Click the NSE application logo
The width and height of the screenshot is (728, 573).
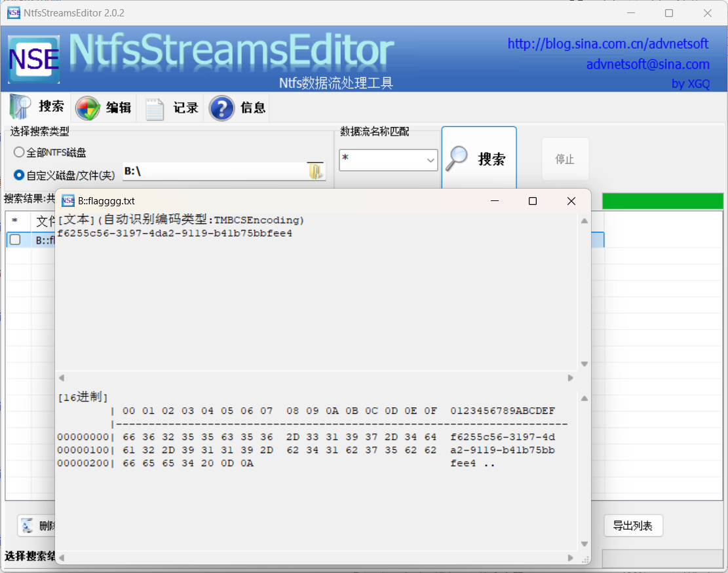[x=33, y=59]
